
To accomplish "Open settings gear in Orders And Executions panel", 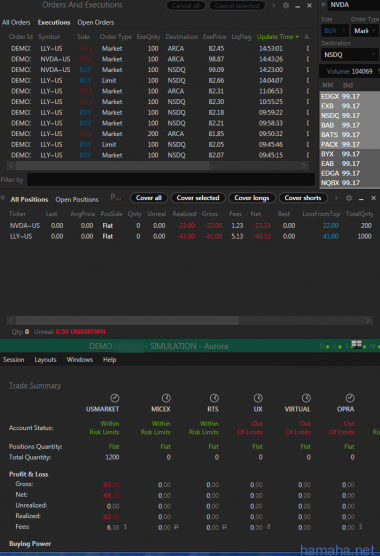I will [286, 5].
